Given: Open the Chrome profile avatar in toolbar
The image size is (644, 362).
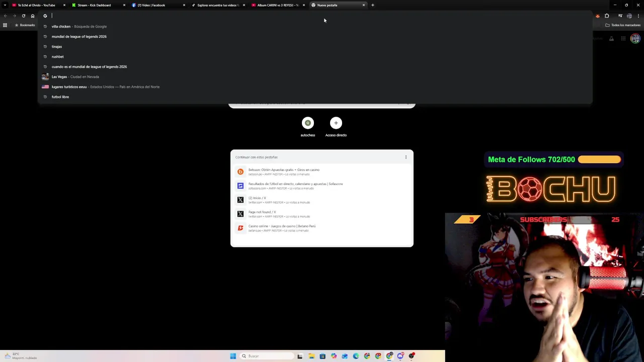Looking at the screenshot, I should click(x=629, y=16).
